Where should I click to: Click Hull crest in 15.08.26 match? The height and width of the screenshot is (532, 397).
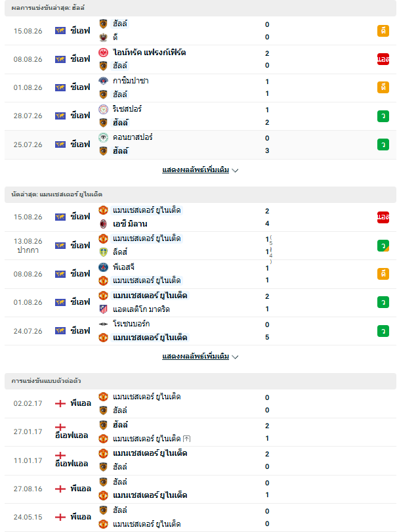[104, 24]
